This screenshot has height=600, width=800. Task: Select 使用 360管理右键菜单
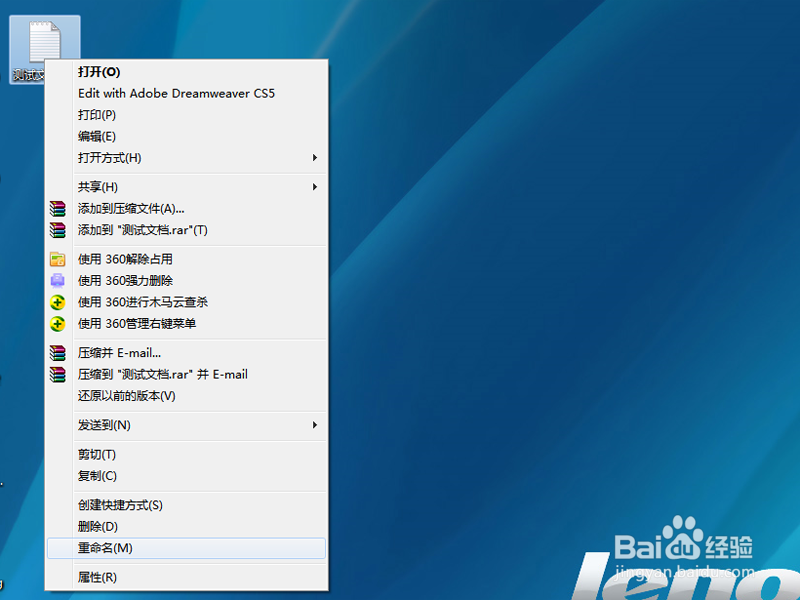pyautogui.click(x=186, y=323)
